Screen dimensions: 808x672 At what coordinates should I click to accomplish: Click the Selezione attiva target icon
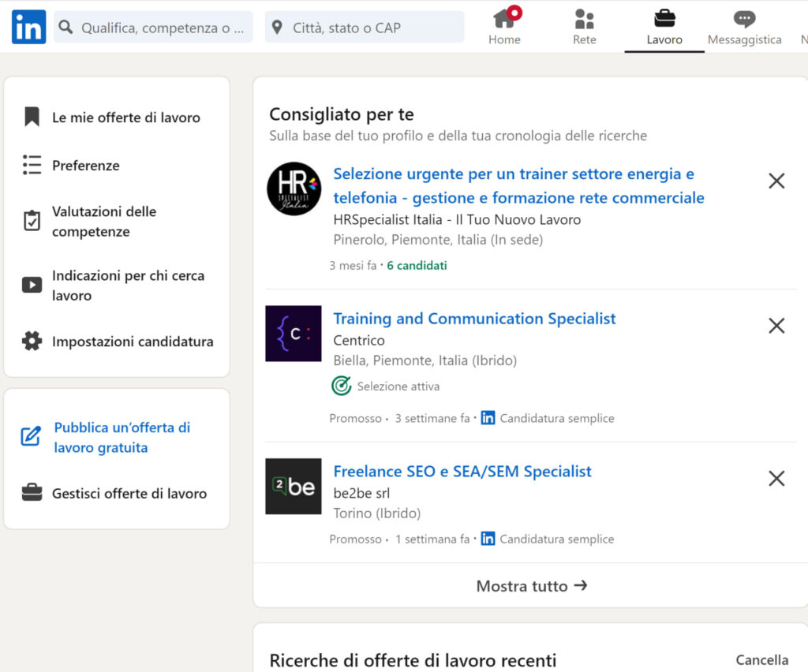point(341,386)
